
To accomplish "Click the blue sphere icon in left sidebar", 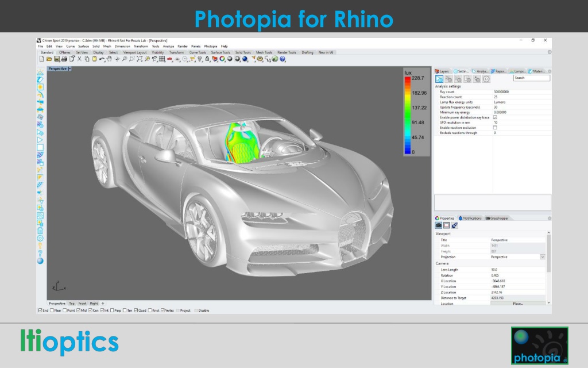I will pyautogui.click(x=40, y=261).
